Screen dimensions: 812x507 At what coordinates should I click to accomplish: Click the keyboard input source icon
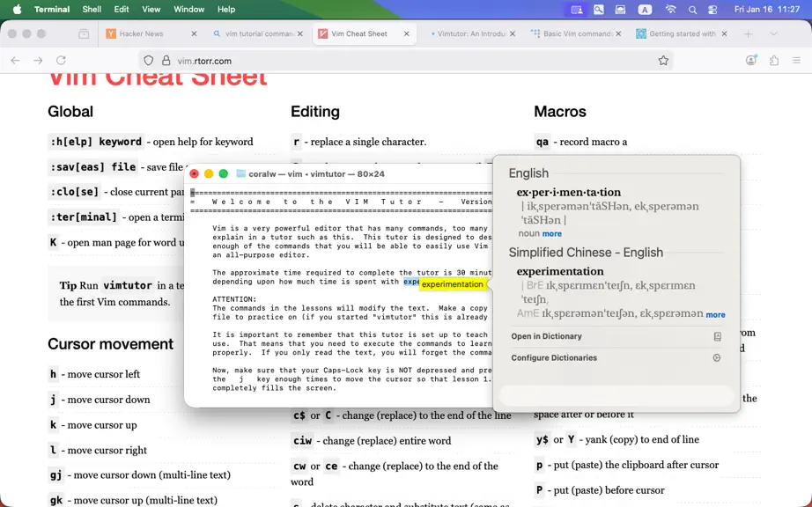[645, 10]
